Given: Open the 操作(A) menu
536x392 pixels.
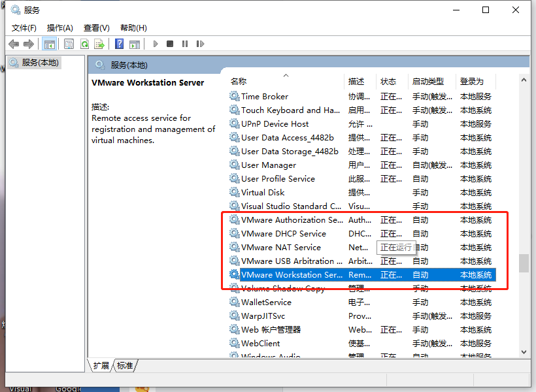Looking at the screenshot, I should [60, 27].
